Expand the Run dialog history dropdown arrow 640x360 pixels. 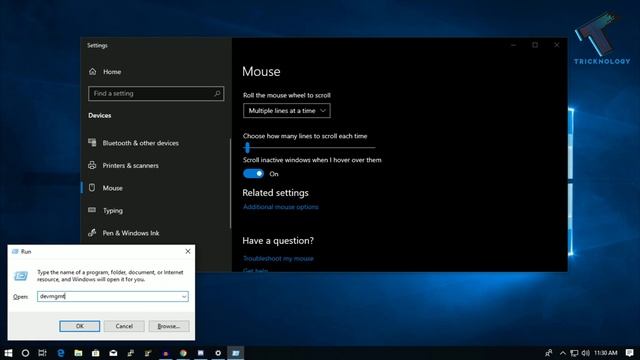[184, 297]
